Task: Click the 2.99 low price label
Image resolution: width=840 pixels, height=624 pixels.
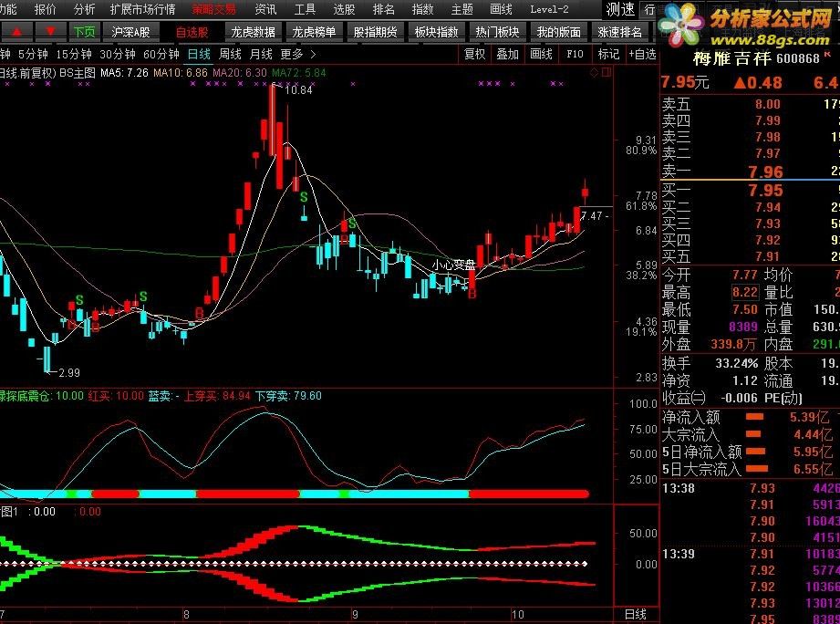Action: tap(69, 373)
